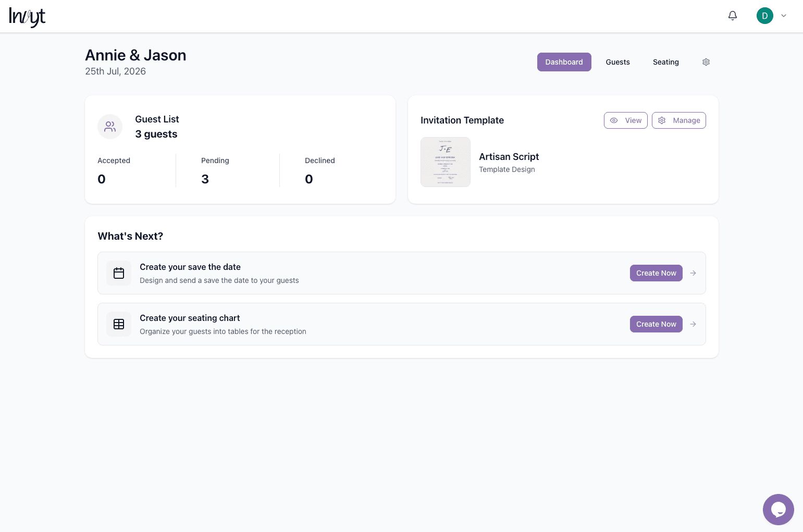Click the Invyt logo

tap(27, 16)
